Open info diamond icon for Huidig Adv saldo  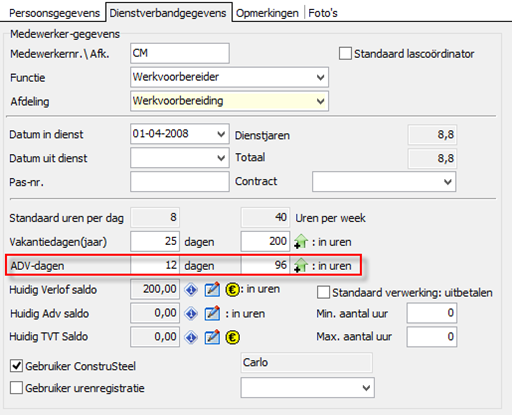pos(191,313)
